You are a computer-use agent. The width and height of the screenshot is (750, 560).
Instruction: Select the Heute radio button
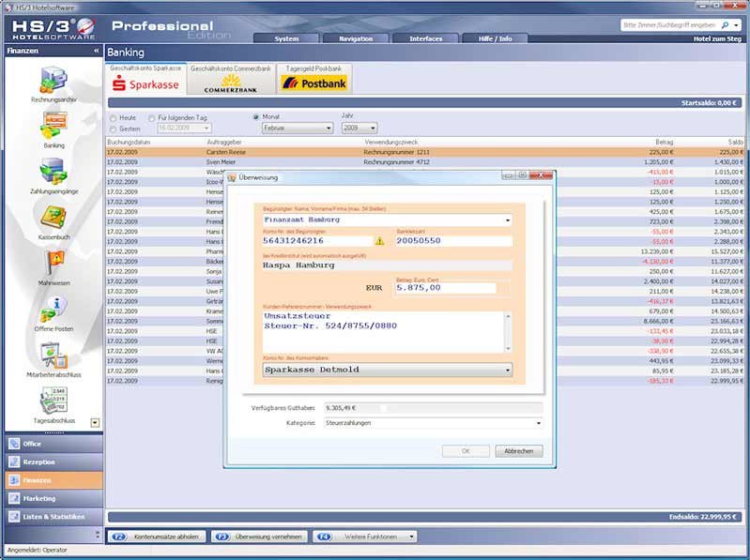(114, 118)
